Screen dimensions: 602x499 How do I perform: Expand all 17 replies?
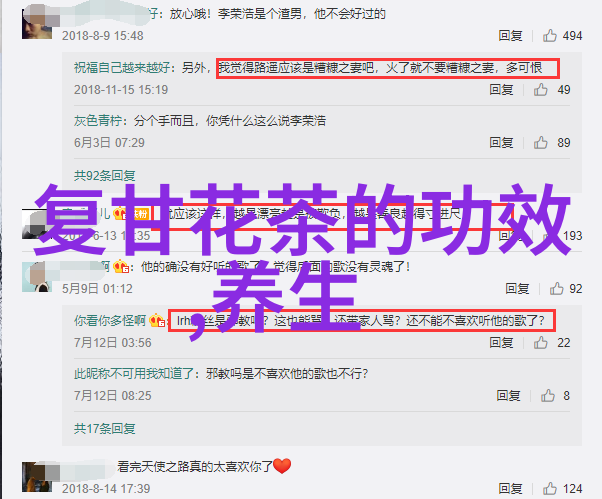coord(104,428)
